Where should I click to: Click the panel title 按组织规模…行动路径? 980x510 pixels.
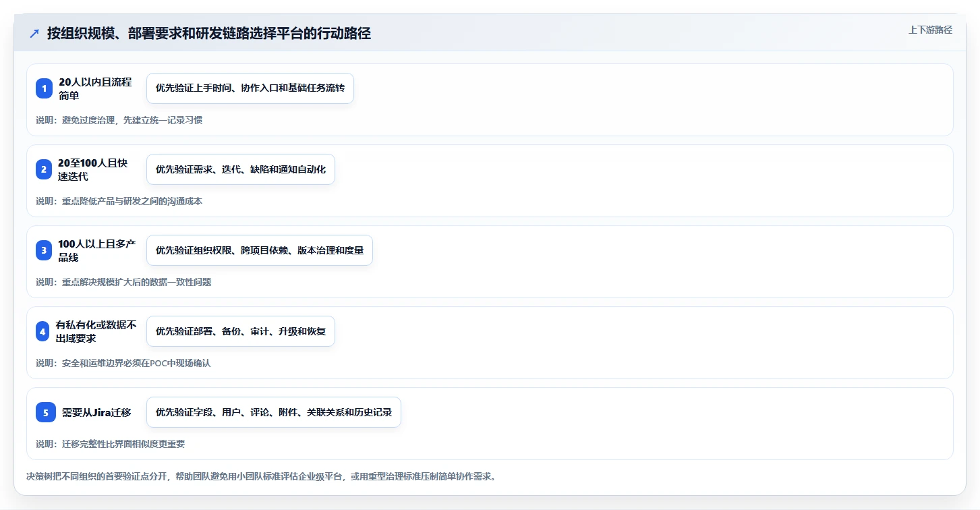tap(209, 33)
